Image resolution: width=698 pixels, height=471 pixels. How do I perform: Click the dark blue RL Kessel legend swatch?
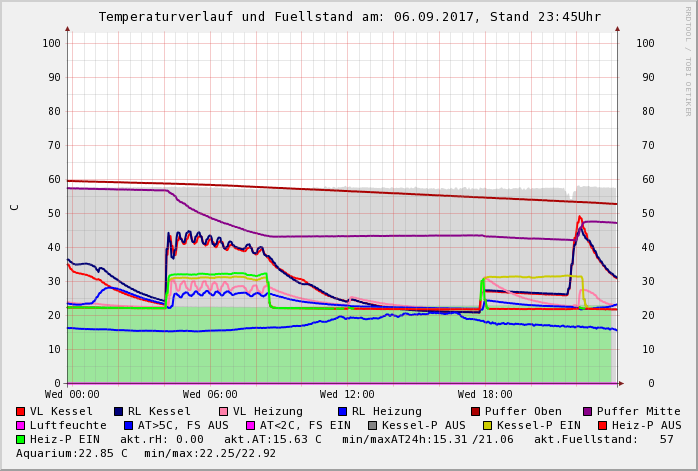[119, 411]
